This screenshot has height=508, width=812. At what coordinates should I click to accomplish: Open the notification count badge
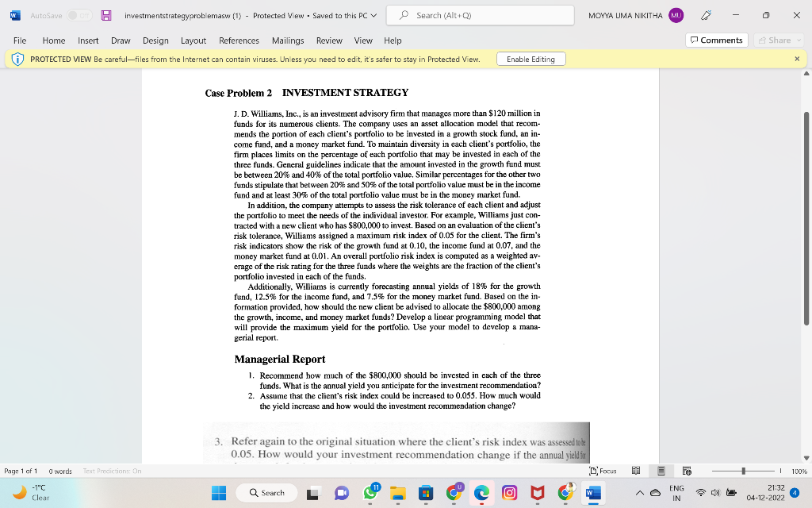click(795, 493)
